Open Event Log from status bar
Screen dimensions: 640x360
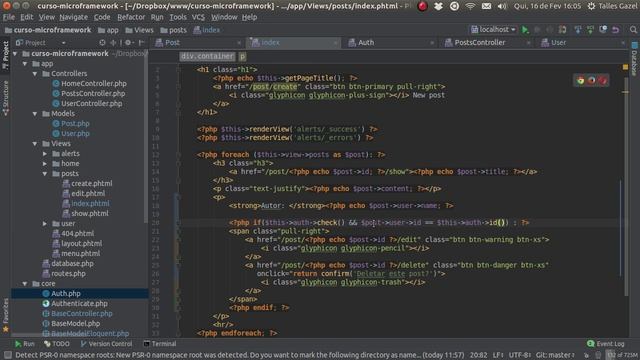(x=606, y=344)
